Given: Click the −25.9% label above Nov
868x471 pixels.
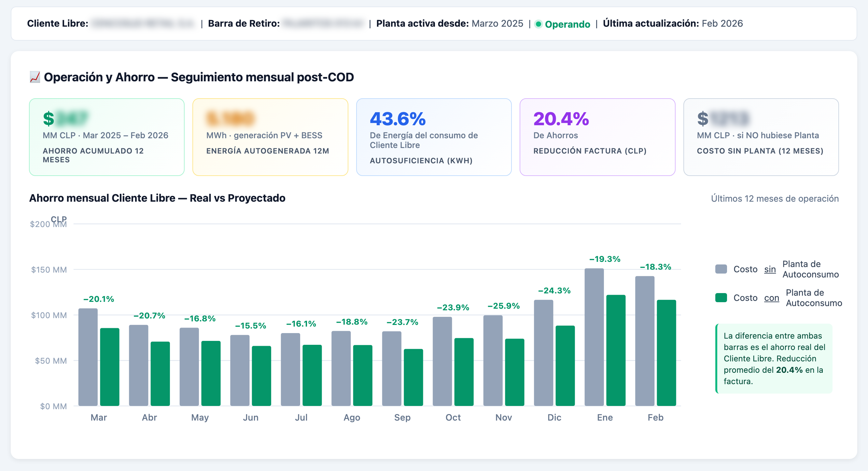Looking at the screenshot, I should pyautogui.click(x=503, y=306).
